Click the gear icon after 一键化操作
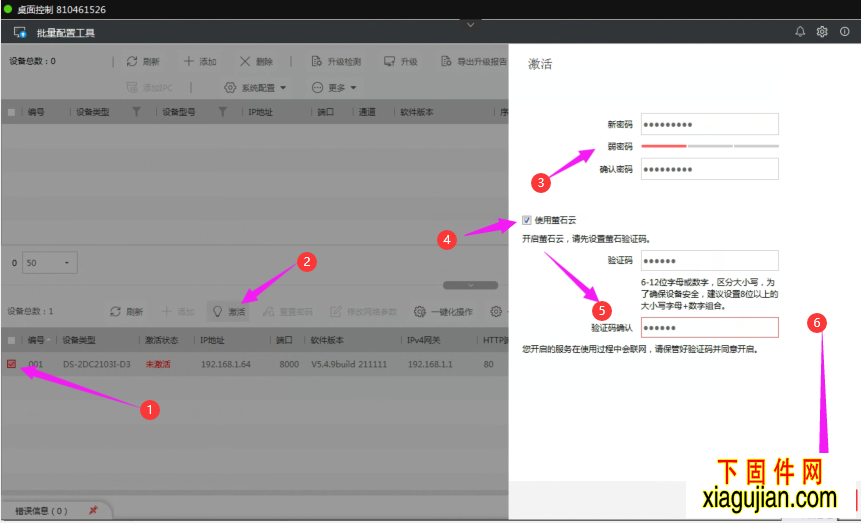The image size is (861, 523). coord(496,311)
